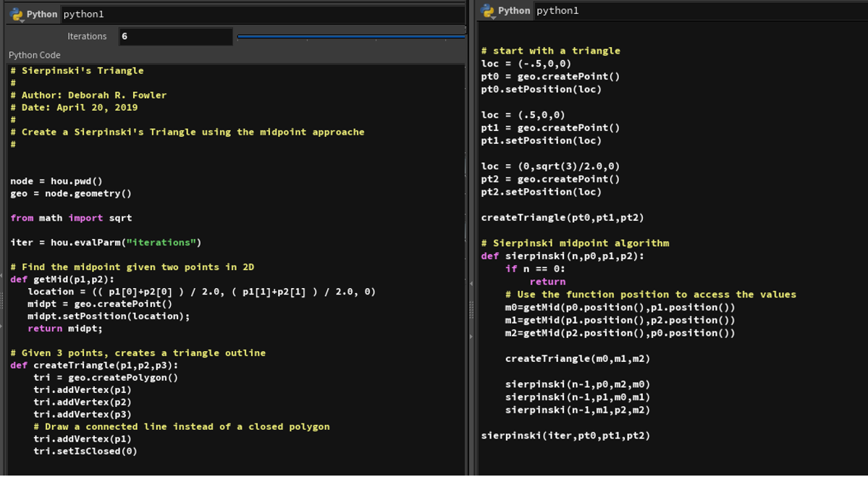Click the Iterations slider track
The height and width of the screenshot is (477, 868).
pyautogui.click(x=351, y=36)
